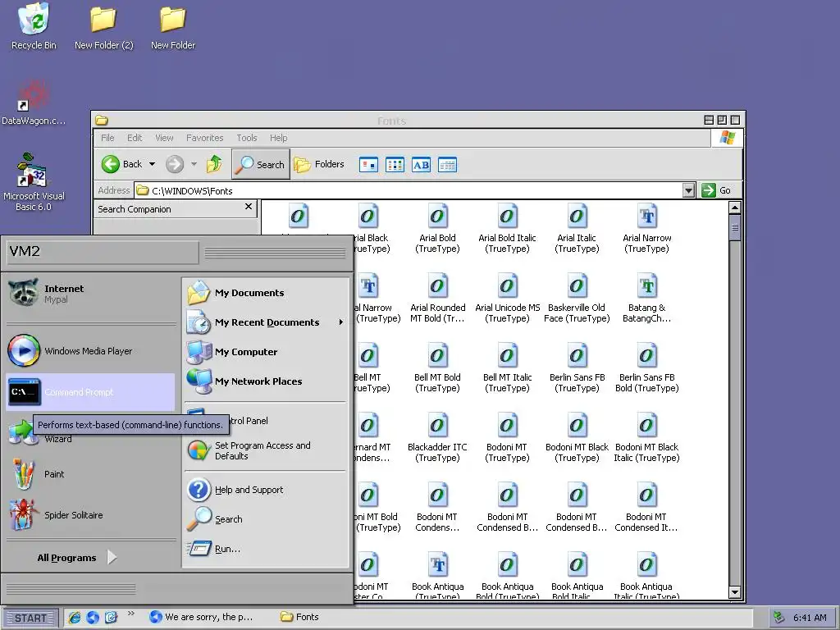Select Berlin Sans FB Bold font
Screen dimensions: 840x630
click(646, 367)
